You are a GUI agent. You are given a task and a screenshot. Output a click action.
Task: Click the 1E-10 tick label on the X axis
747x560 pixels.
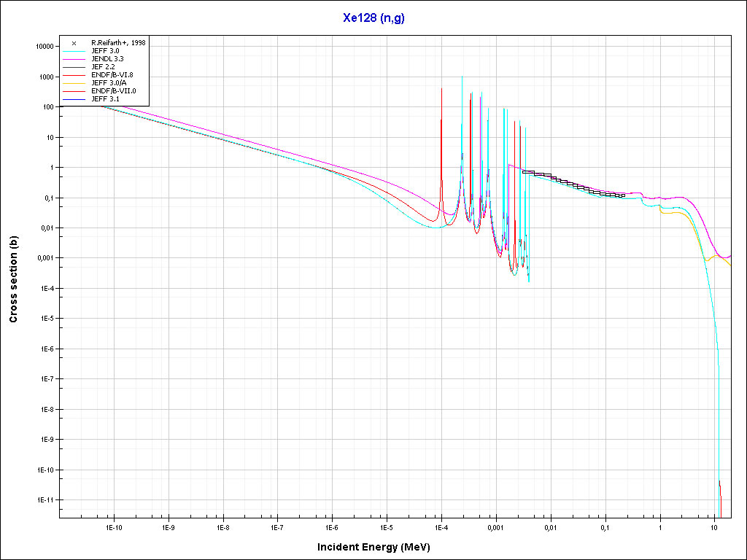tap(113, 526)
